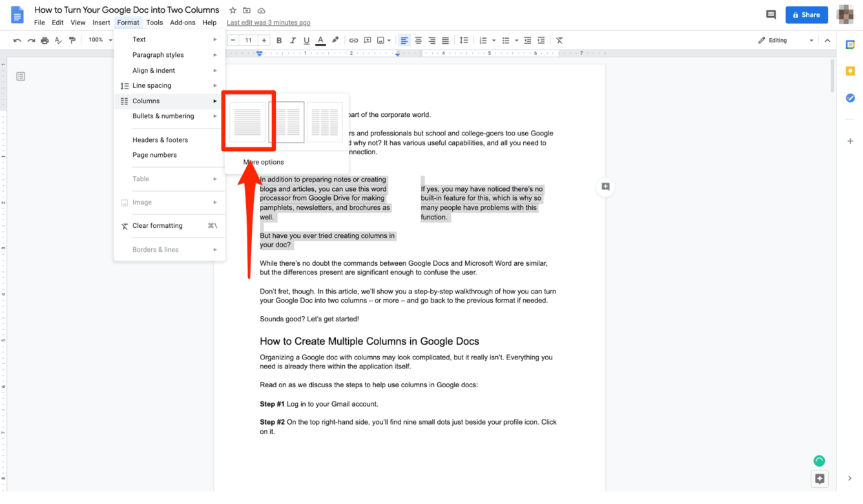The width and height of the screenshot is (863, 504).
Task: Open Google Keep from the side panel
Action: (850, 71)
